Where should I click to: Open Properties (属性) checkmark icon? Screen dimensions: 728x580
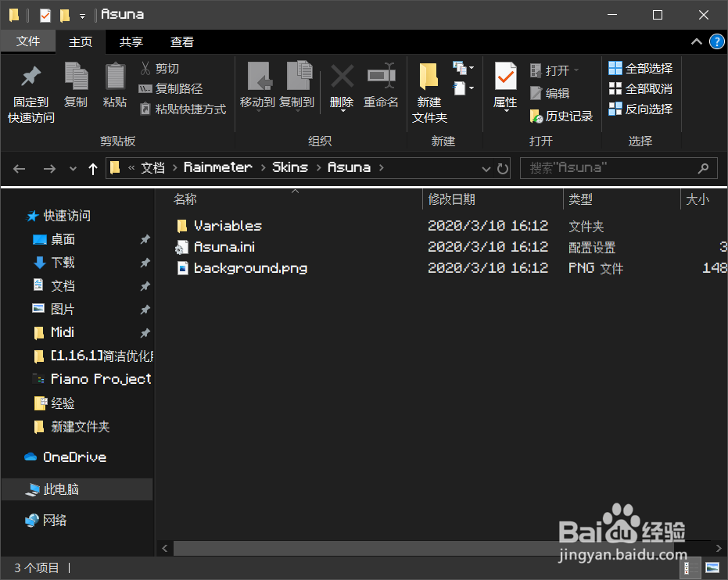pyautogui.click(x=506, y=76)
